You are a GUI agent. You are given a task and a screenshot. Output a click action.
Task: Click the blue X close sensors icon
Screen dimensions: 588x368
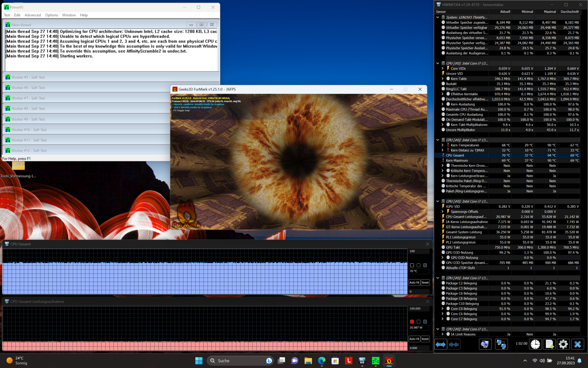(x=577, y=344)
